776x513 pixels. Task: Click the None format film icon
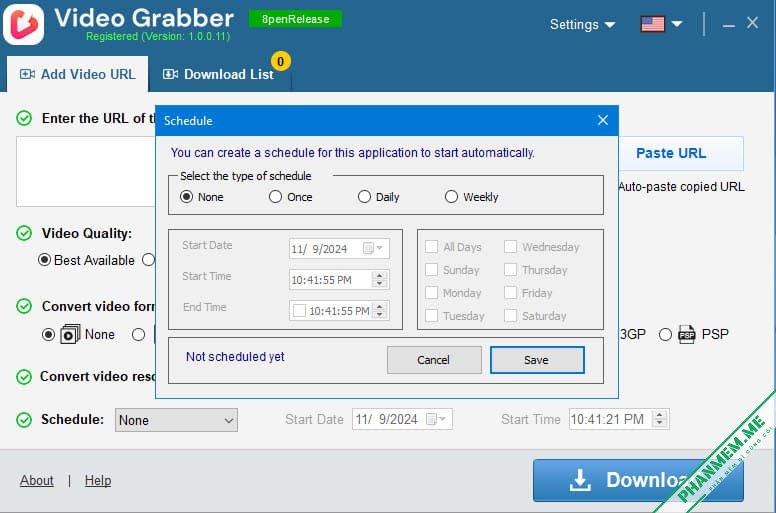tap(70, 334)
